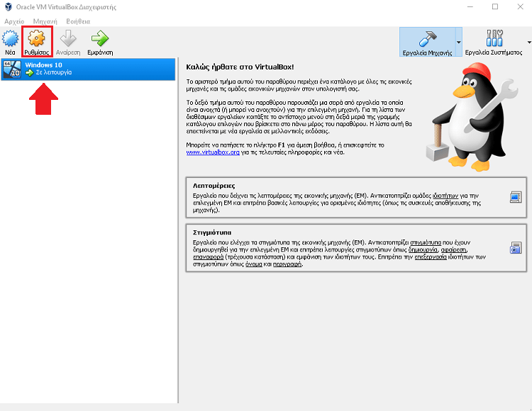Click the penguin mascot image
This screenshot has width=532, height=411.
[472, 117]
